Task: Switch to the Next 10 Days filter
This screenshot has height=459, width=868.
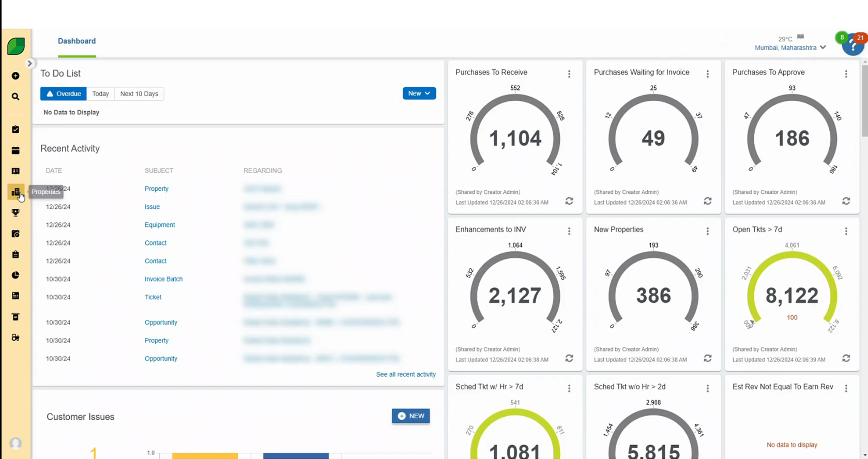Action: (x=139, y=94)
